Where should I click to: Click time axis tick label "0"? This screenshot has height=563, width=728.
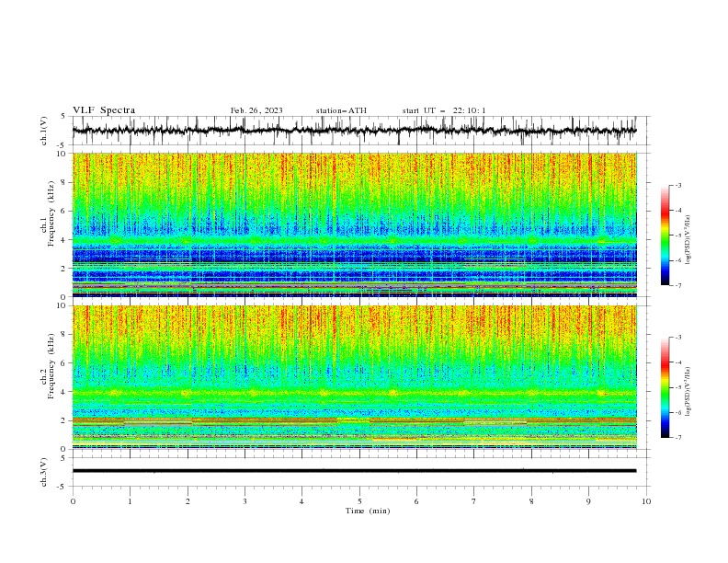point(73,501)
